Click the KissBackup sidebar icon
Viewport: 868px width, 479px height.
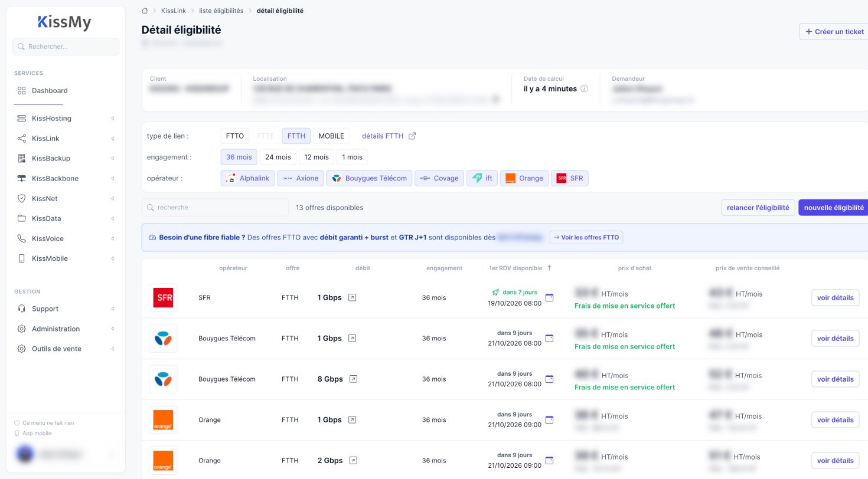[22, 159]
